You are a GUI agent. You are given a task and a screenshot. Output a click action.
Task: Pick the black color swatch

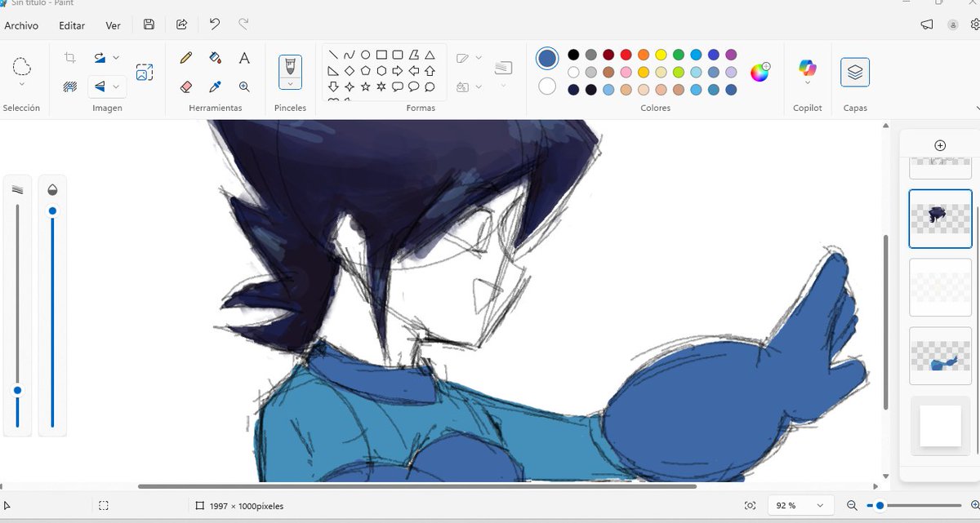point(574,55)
